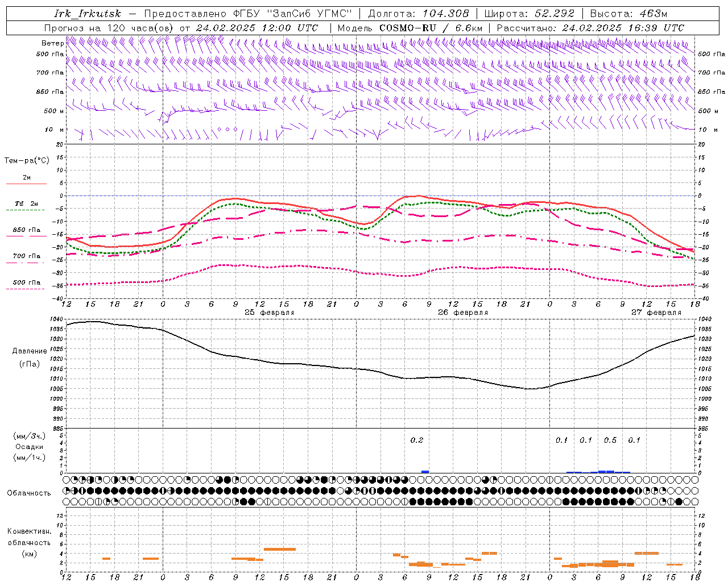Click the "(км)" unit under convective cloudiness
The height and width of the screenshot is (582, 728).
click(29, 554)
